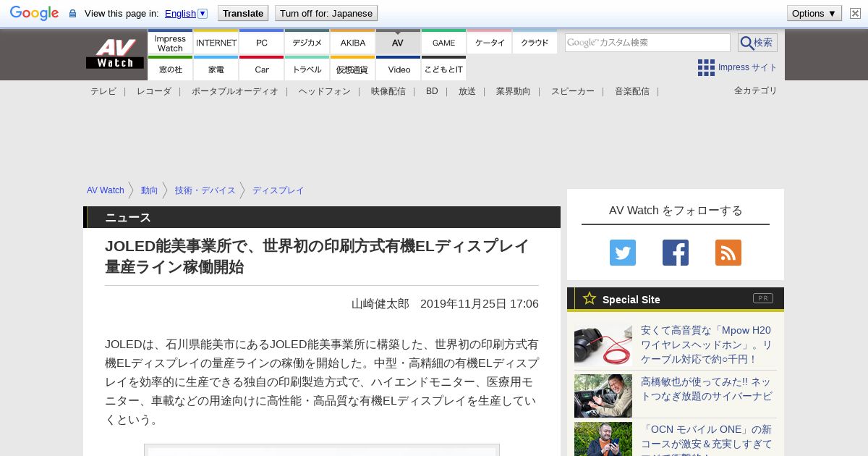The width and height of the screenshot is (868, 456).
Task: Open Mpow H20 ワイヤレスヘッドホン article link
Action: tap(706, 345)
